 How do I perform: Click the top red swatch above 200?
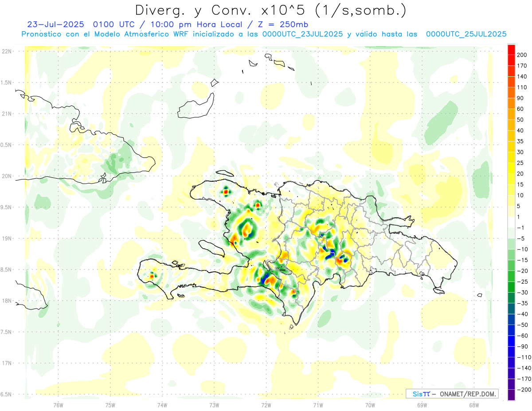[512, 50]
